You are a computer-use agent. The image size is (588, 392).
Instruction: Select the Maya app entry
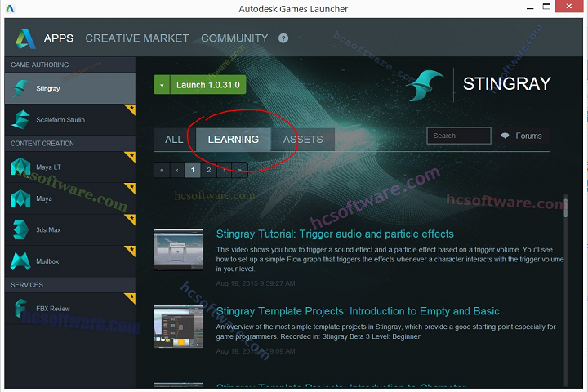[70, 198]
